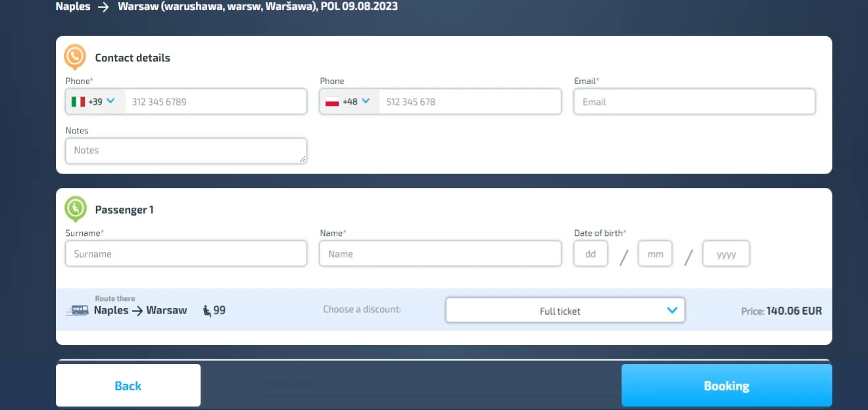868x410 pixels.
Task: Click the yyyy year of birth field
Action: pyautogui.click(x=726, y=254)
